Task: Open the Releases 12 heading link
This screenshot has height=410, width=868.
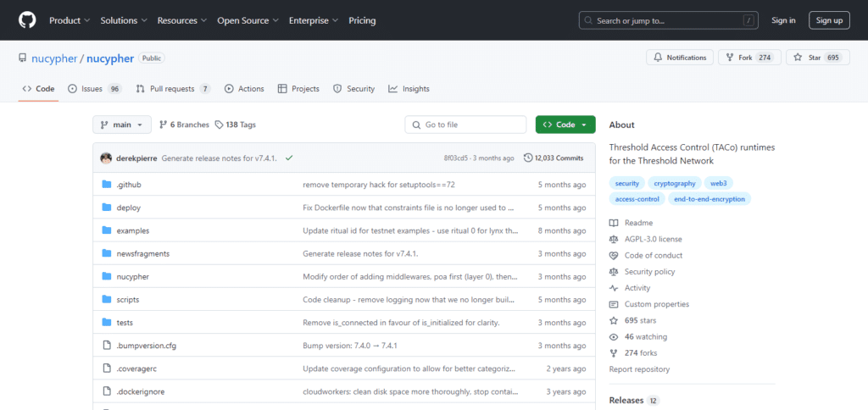Action: [634, 400]
